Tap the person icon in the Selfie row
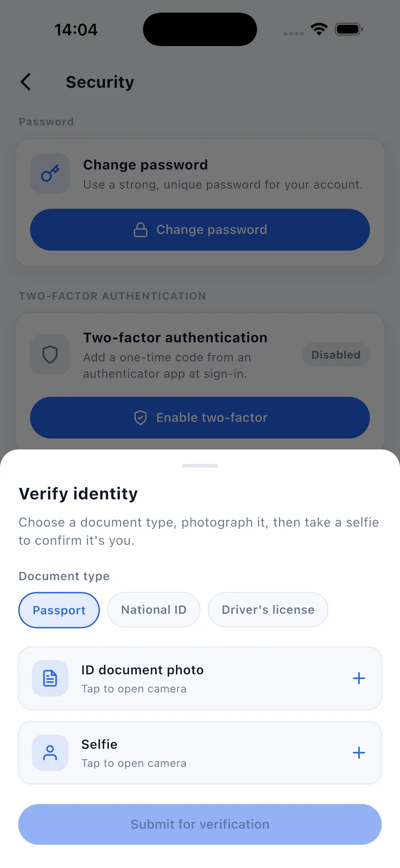This screenshot has width=400, height=868. [50, 753]
